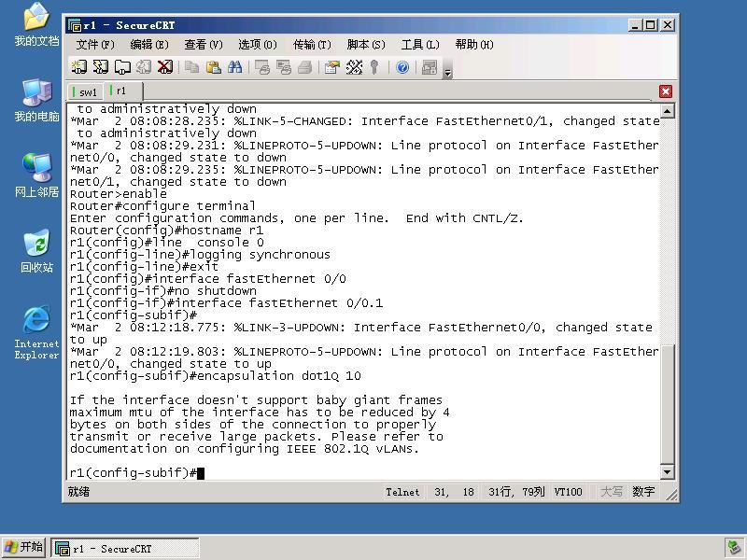Click the toolbar icon right of Help
Viewport: 747px width, 560px height.
click(x=430, y=67)
